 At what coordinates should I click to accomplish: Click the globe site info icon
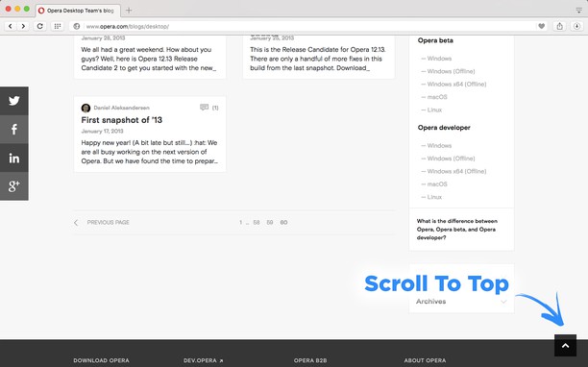point(77,26)
